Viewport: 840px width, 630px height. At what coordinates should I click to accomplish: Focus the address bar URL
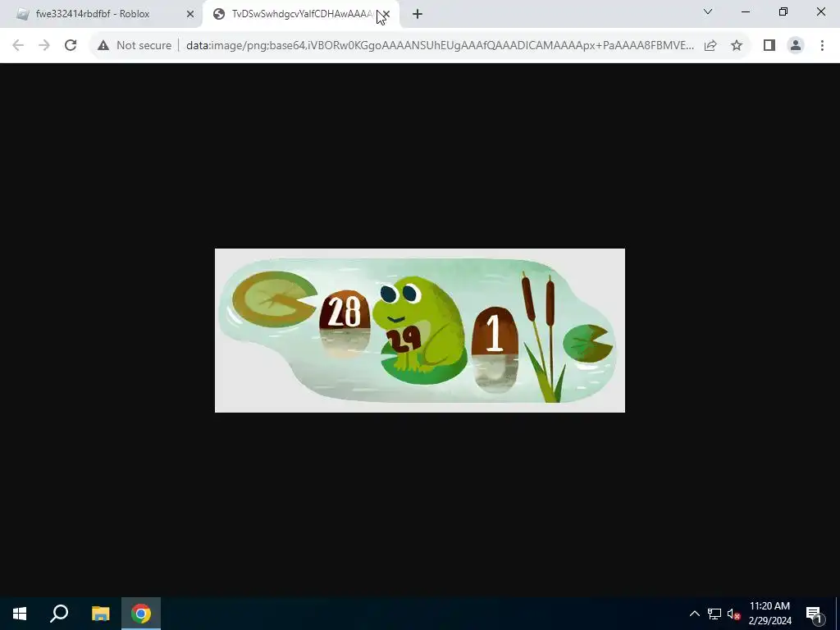point(440,46)
